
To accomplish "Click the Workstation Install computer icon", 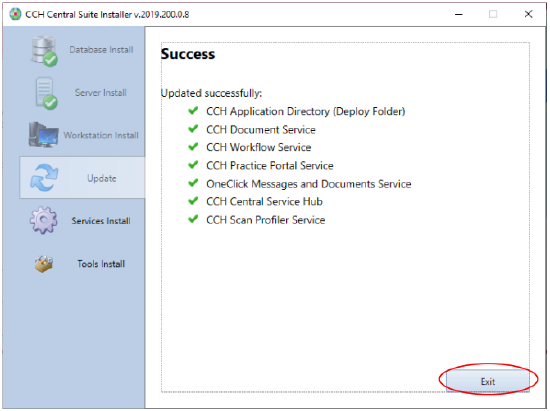I will (x=43, y=135).
